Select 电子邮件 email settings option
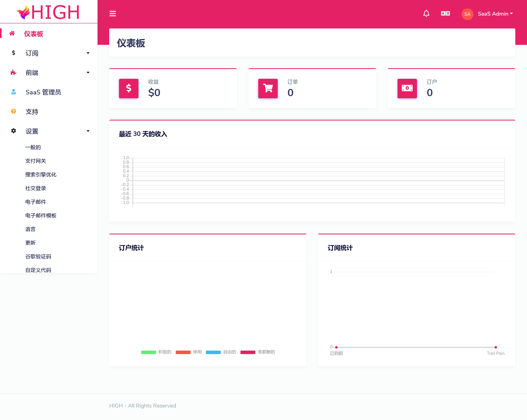The image size is (527, 420). click(35, 202)
